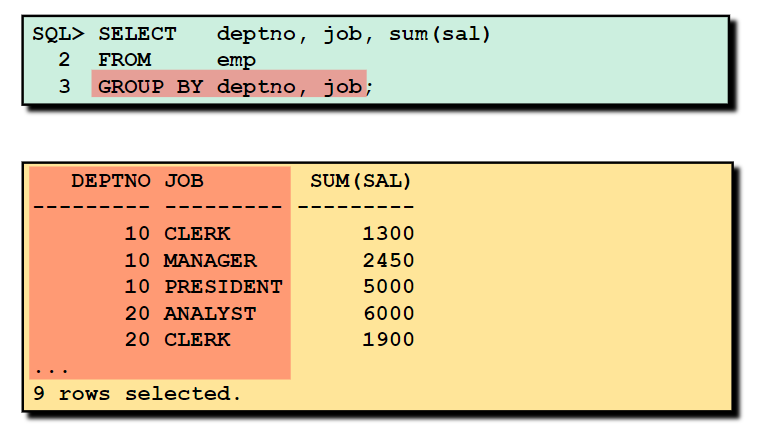
Task: Click the salary sum 5000
Action: [x=388, y=287]
